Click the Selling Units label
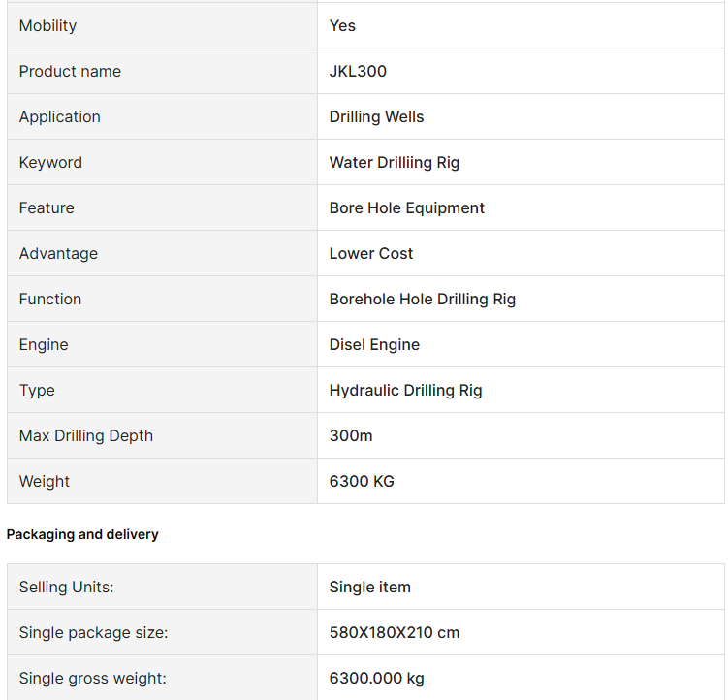728x700 pixels. (66, 587)
